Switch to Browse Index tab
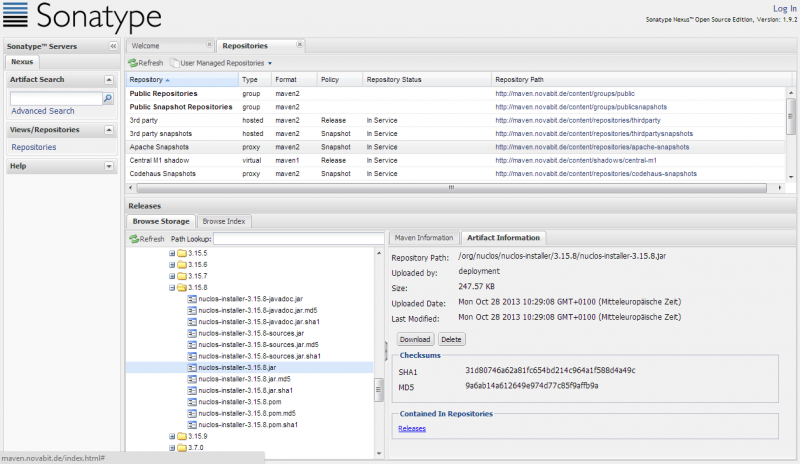Screen dimensions: 800x464 coord(223,222)
